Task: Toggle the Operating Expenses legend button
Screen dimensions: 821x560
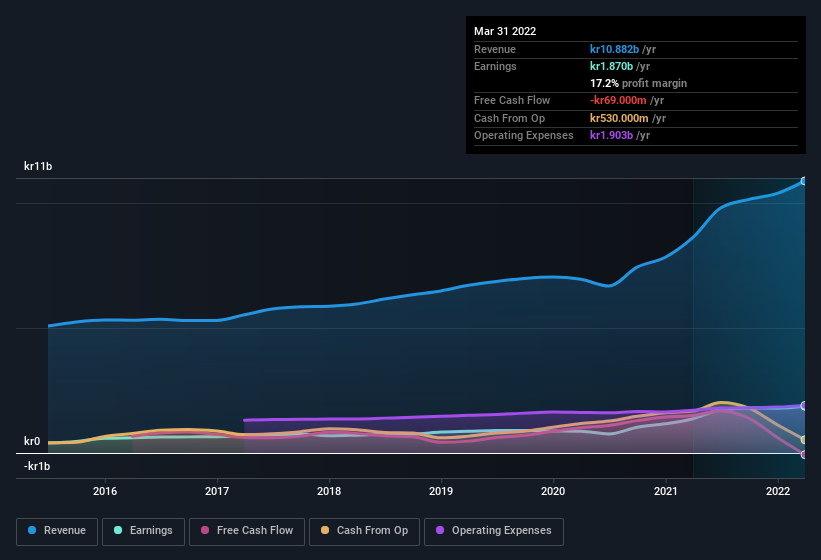Action: pyautogui.click(x=494, y=531)
